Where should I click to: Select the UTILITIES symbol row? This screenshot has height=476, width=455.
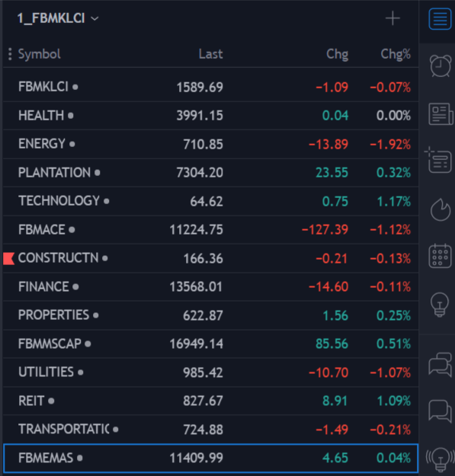[211, 372]
